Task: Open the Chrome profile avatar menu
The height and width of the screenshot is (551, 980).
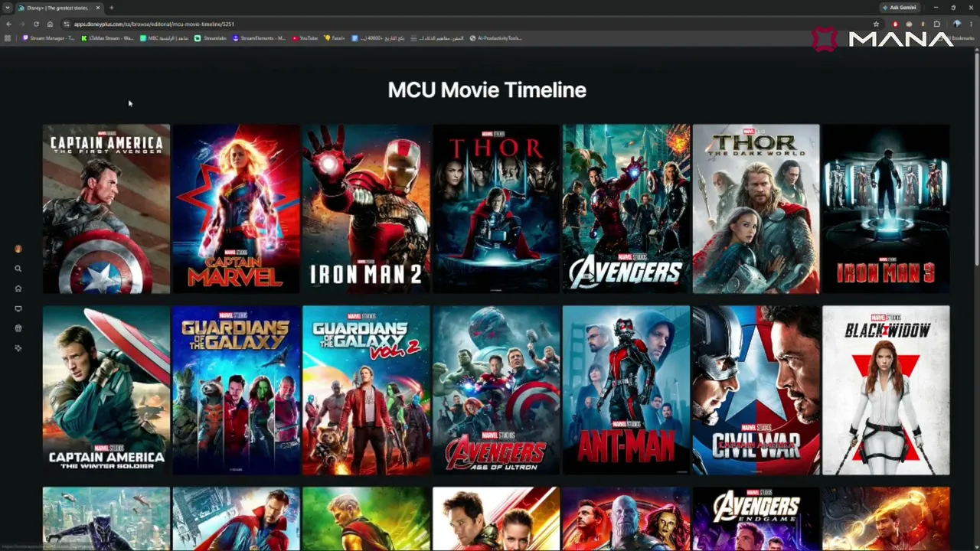Action: (957, 24)
